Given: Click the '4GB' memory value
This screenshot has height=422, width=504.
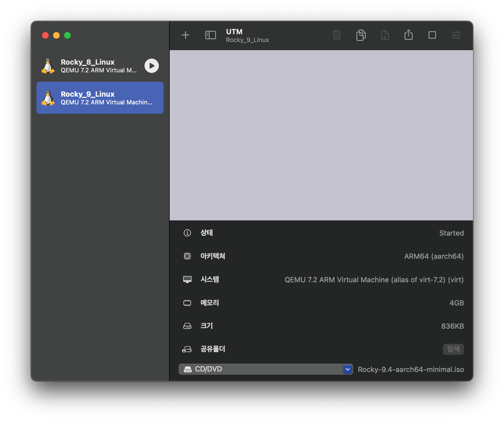Looking at the screenshot, I should (457, 303).
